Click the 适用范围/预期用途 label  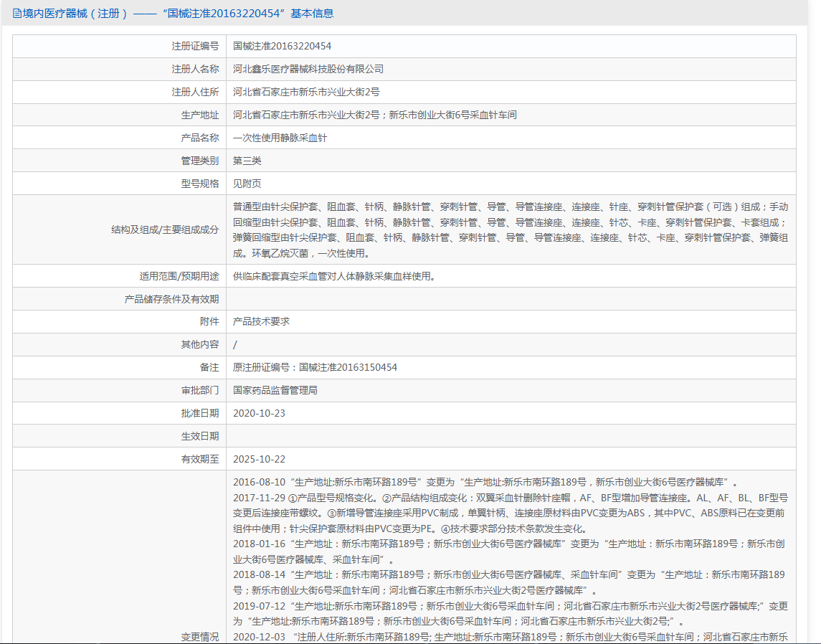click(x=179, y=276)
